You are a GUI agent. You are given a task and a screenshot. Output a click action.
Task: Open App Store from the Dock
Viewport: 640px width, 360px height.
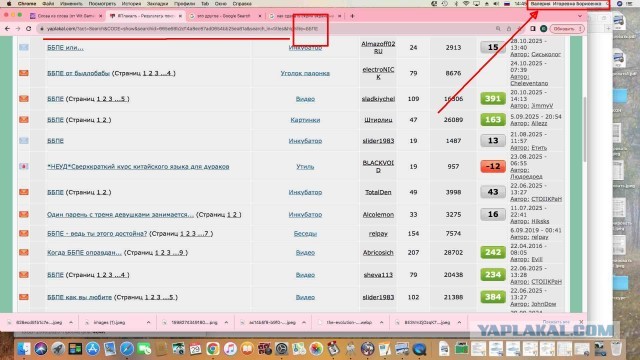tap(93, 349)
